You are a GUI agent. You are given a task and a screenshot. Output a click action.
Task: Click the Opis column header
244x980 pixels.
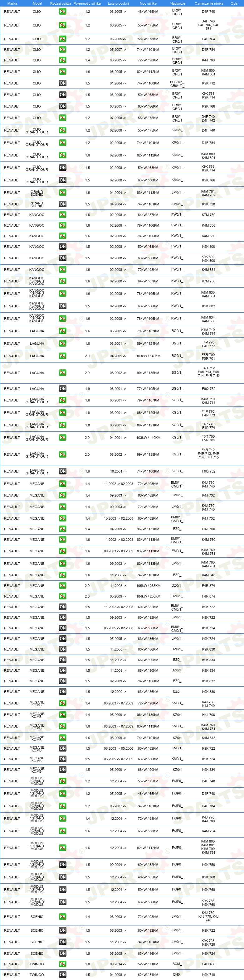[x=234, y=3]
